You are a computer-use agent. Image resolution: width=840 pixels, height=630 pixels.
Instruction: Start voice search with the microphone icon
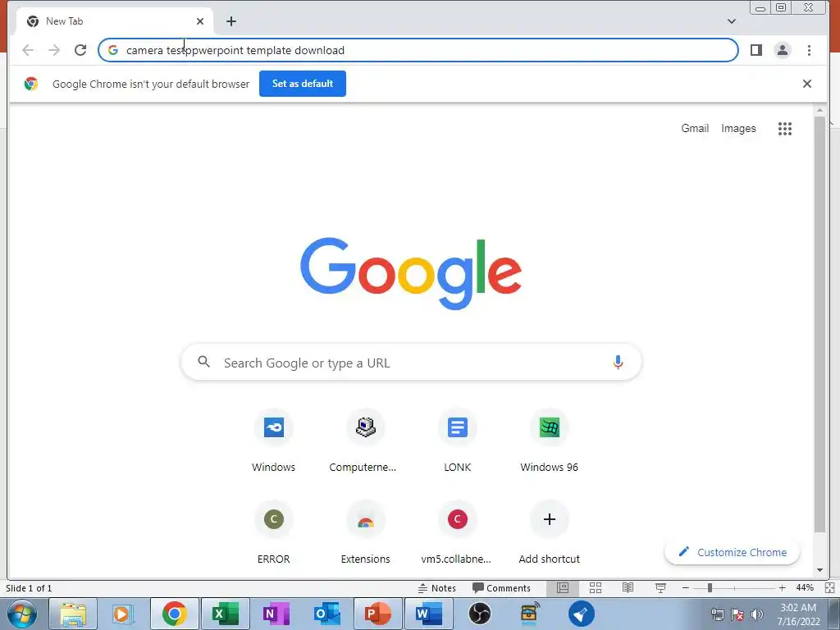click(618, 363)
